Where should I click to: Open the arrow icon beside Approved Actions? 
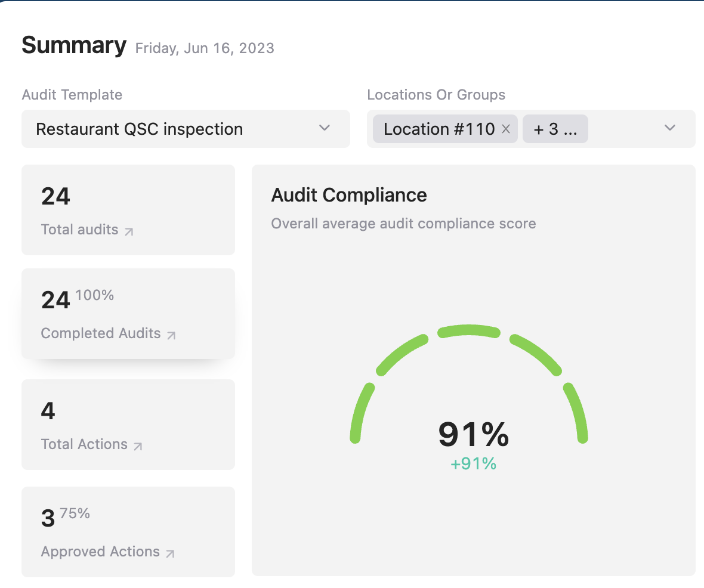(x=170, y=553)
